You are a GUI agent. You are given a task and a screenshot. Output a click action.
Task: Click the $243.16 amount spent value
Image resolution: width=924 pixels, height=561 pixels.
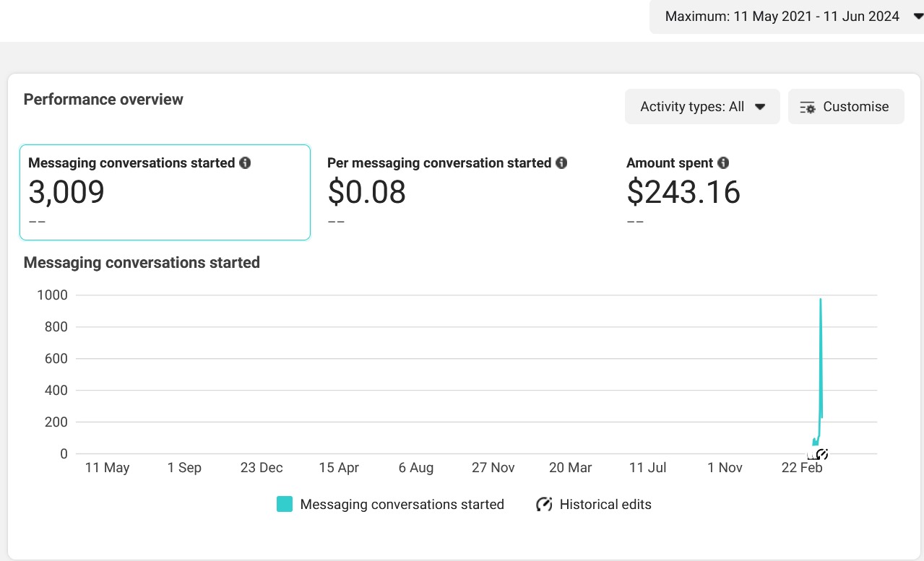683,192
